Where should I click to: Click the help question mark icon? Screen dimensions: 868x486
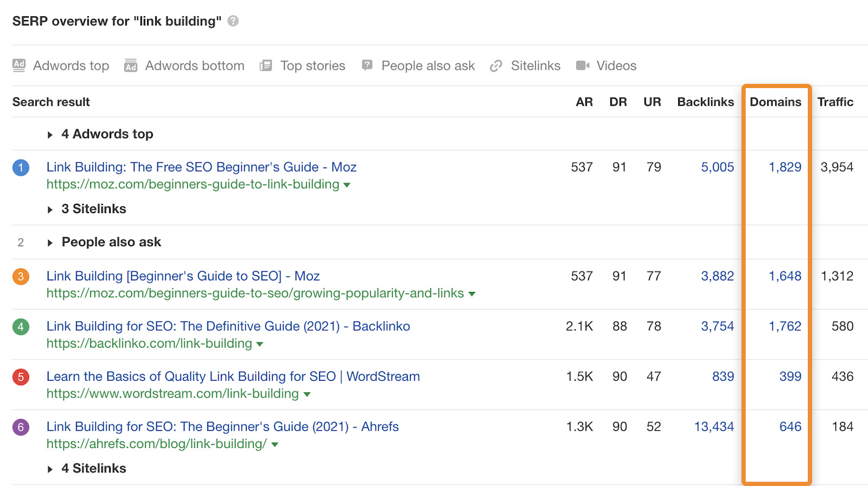(x=233, y=21)
